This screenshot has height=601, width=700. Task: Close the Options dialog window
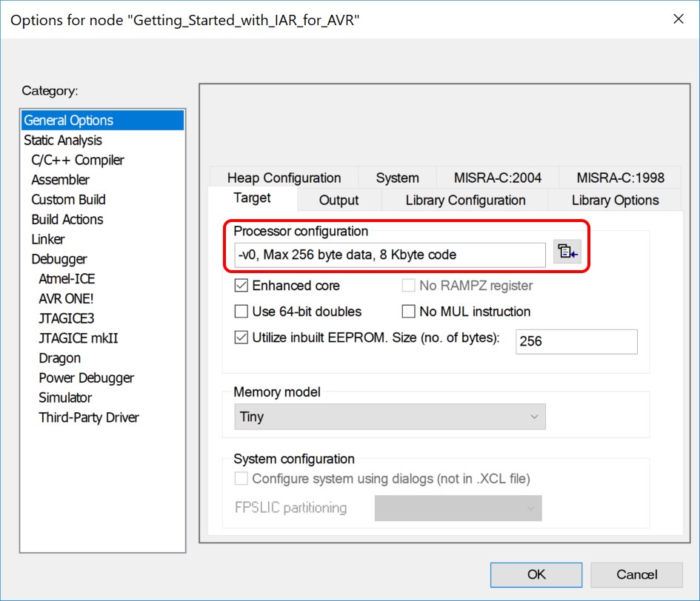pyautogui.click(x=679, y=19)
